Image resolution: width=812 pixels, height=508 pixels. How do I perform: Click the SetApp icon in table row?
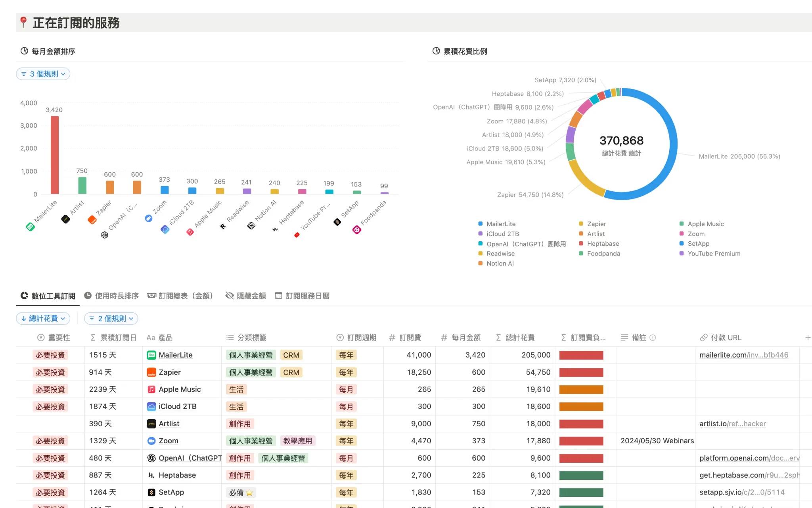pyautogui.click(x=151, y=492)
